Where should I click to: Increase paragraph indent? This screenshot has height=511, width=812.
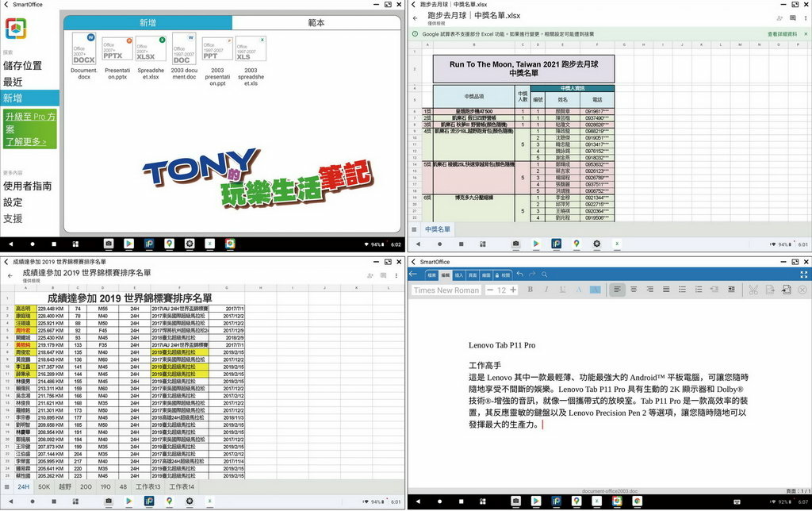731,290
